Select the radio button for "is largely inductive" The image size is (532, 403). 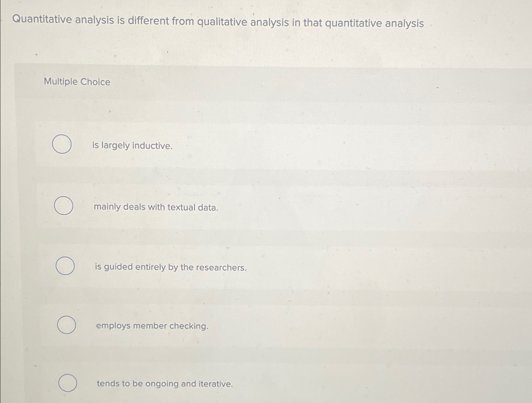(62, 145)
